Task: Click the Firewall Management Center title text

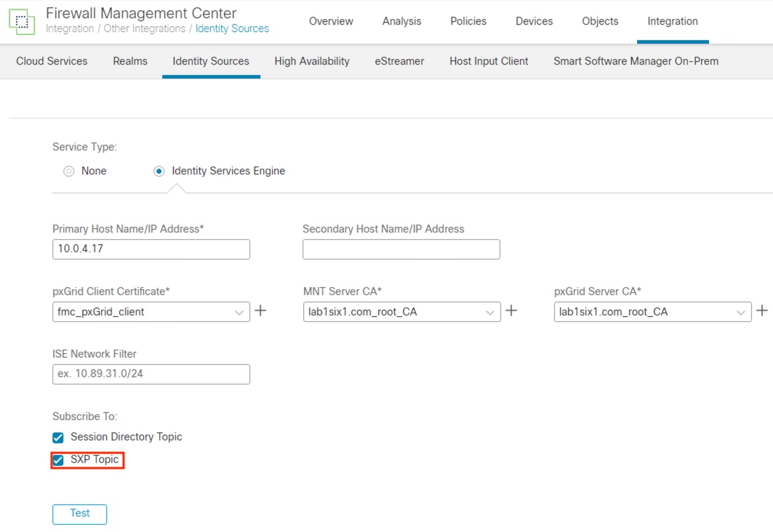Action: [141, 13]
